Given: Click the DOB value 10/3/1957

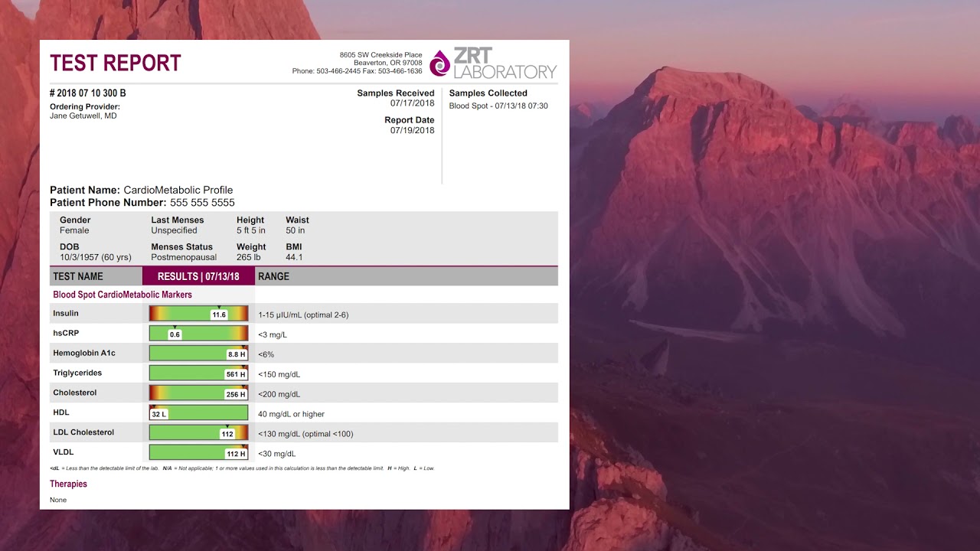Looking at the screenshot, I should [x=96, y=258].
